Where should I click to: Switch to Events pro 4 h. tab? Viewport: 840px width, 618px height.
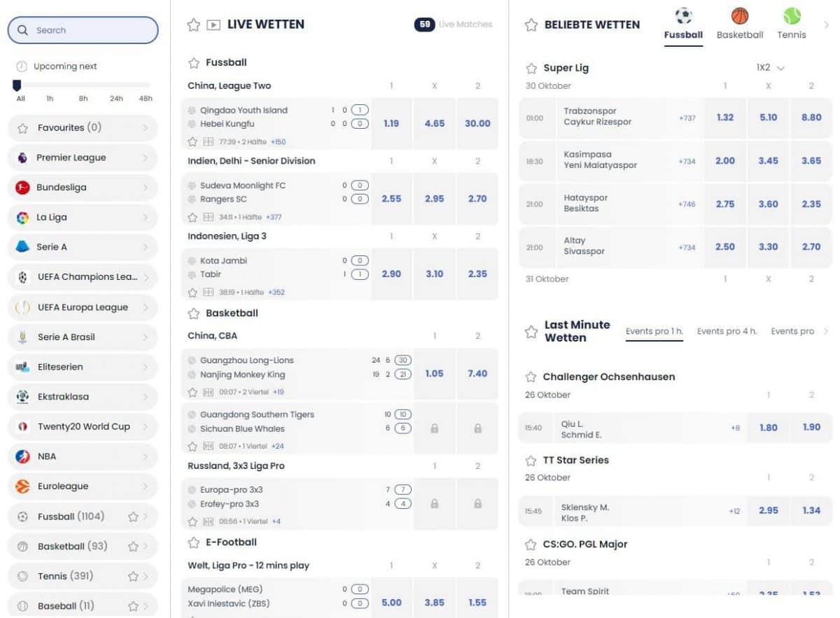pos(727,331)
